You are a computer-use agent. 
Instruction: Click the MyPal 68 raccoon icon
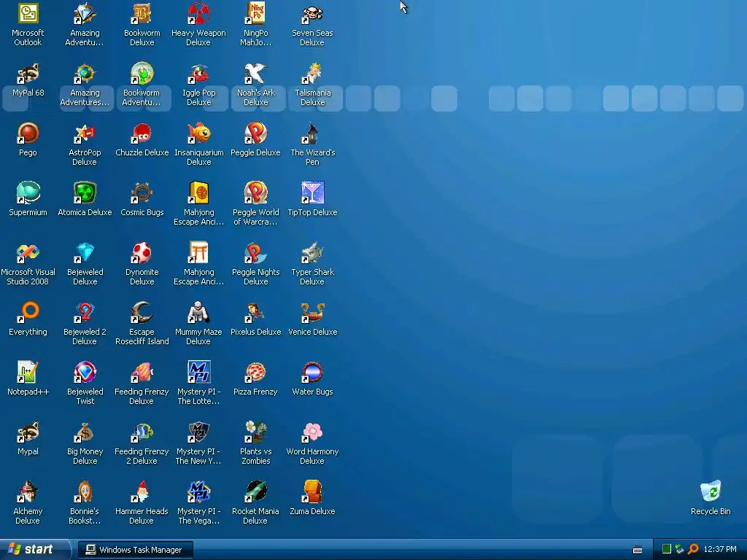click(x=28, y=74)
